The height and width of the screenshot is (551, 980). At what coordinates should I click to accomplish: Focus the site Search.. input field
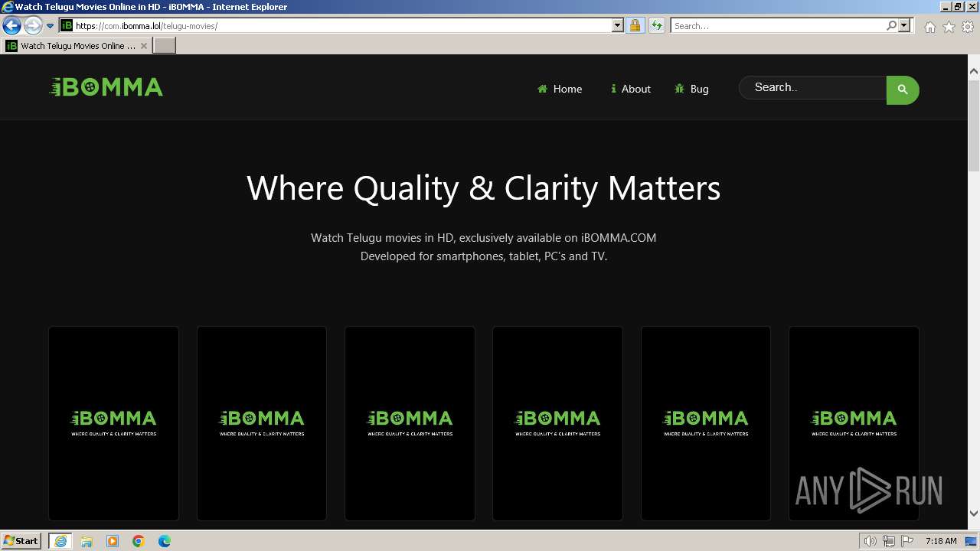coord(813,87)
